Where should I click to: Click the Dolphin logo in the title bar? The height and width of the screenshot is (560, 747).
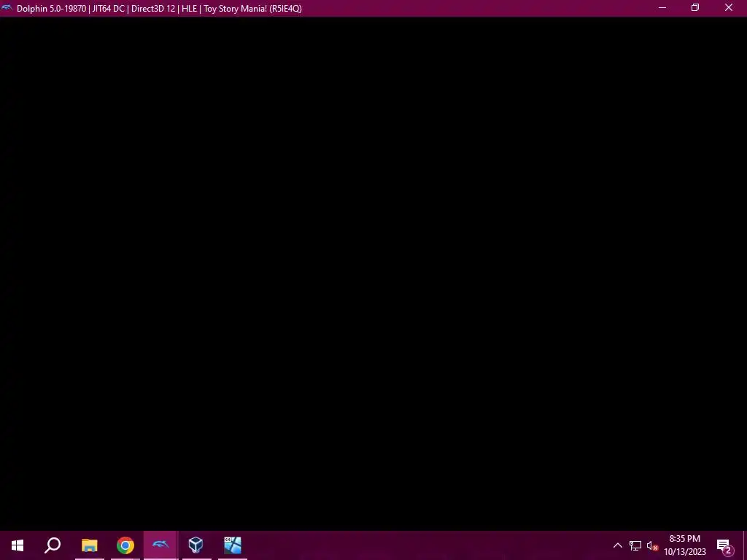click(x=7, y=8)
